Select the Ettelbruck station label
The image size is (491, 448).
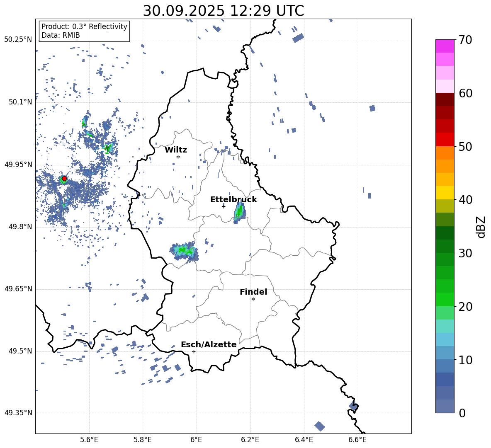pyautogui.click(x=233, y=200)
